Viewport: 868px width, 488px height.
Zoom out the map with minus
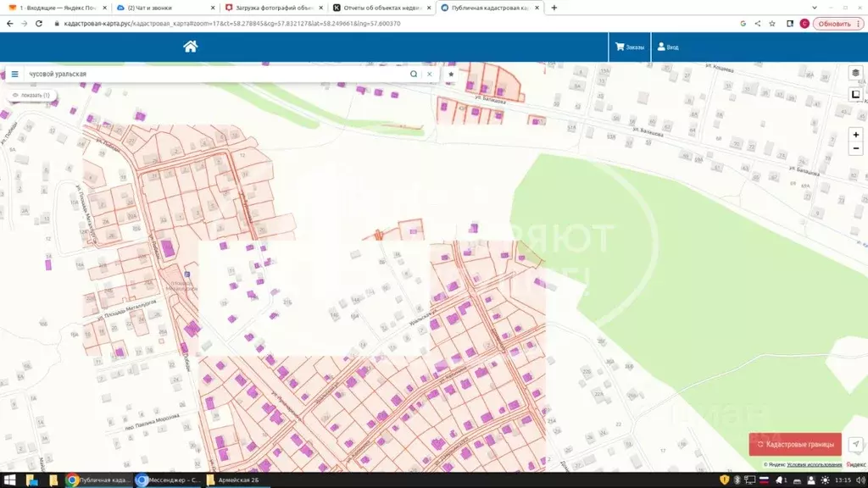(x=856, y=148)
